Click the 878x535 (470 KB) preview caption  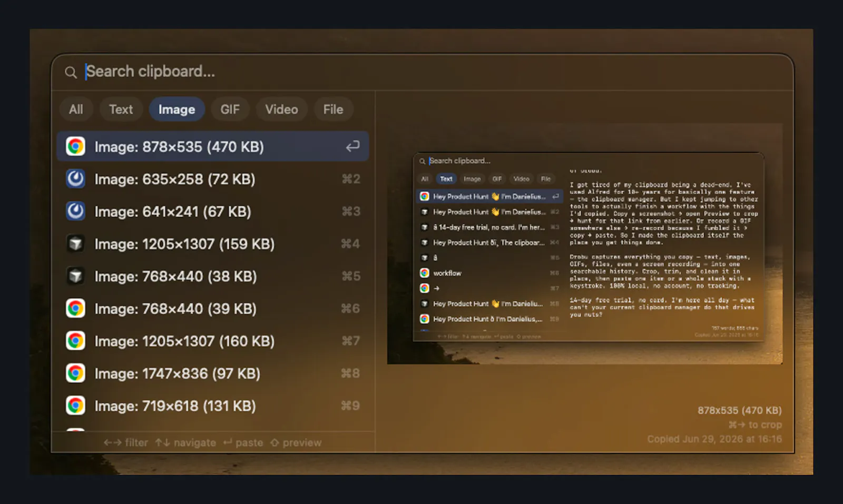pos(740,411)
